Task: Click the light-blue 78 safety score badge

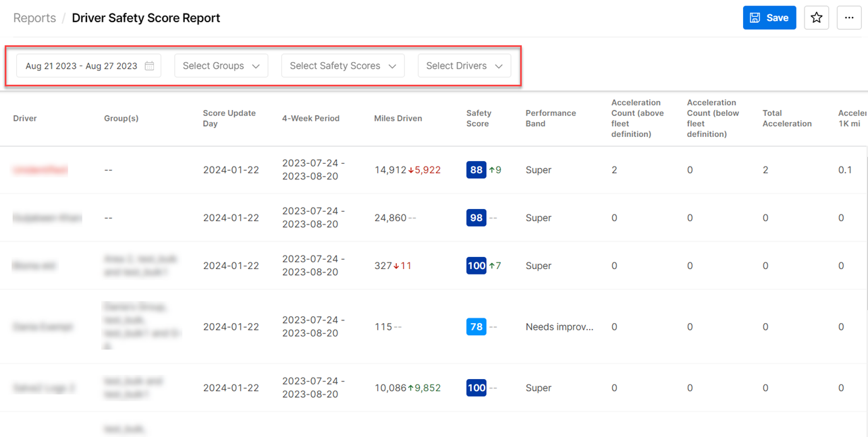Action: 476,327
